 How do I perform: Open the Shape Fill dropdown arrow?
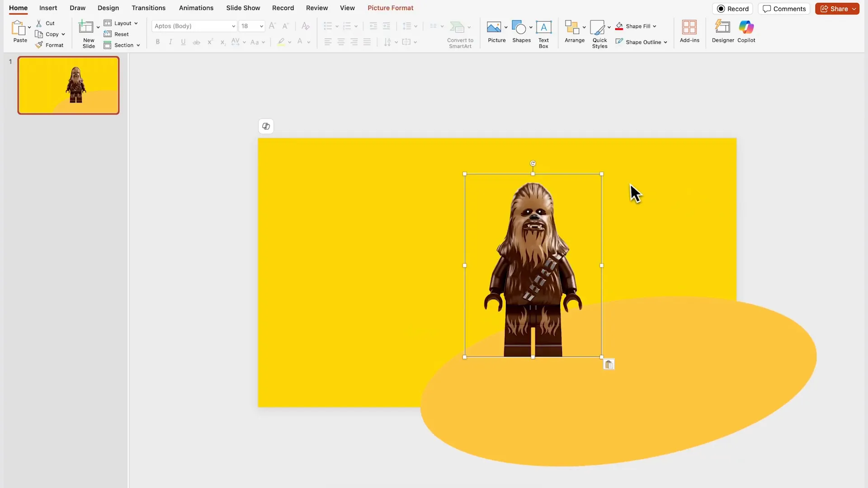pyautogui.click(x=655, y=26)
